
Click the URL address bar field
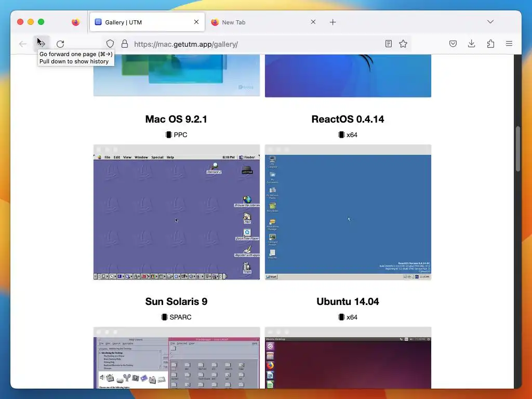point(258,44)
